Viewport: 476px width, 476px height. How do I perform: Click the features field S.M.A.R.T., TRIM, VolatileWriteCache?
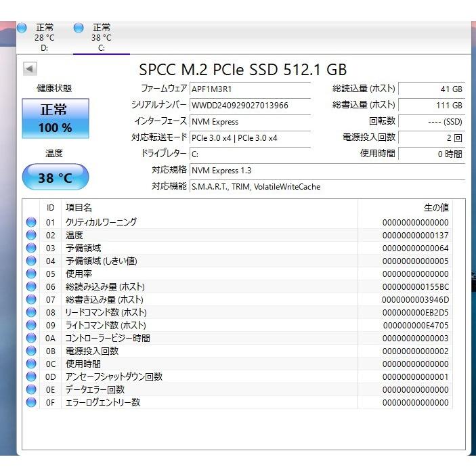point(327,187)
